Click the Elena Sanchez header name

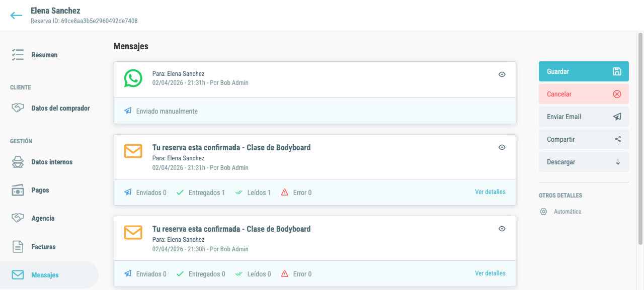[x=55, y=11]
